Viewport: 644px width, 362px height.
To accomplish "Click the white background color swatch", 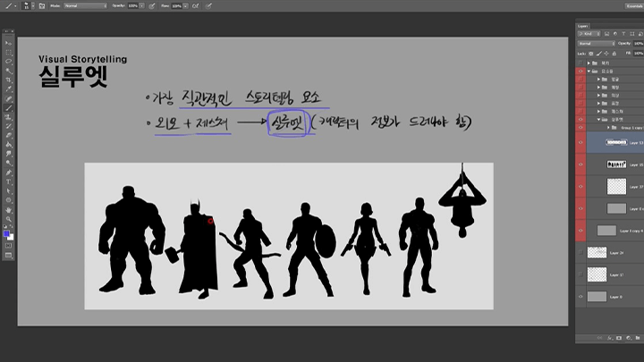I will point(11,238).
